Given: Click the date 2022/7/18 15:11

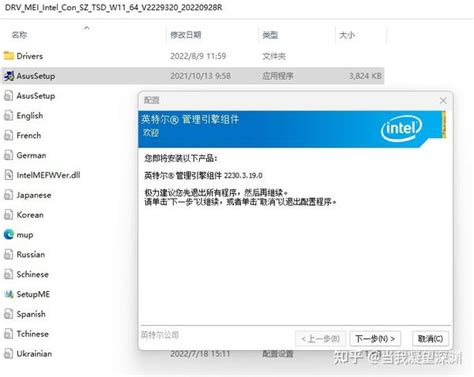Looking at the screenshot, I should [x=200, y=354].
